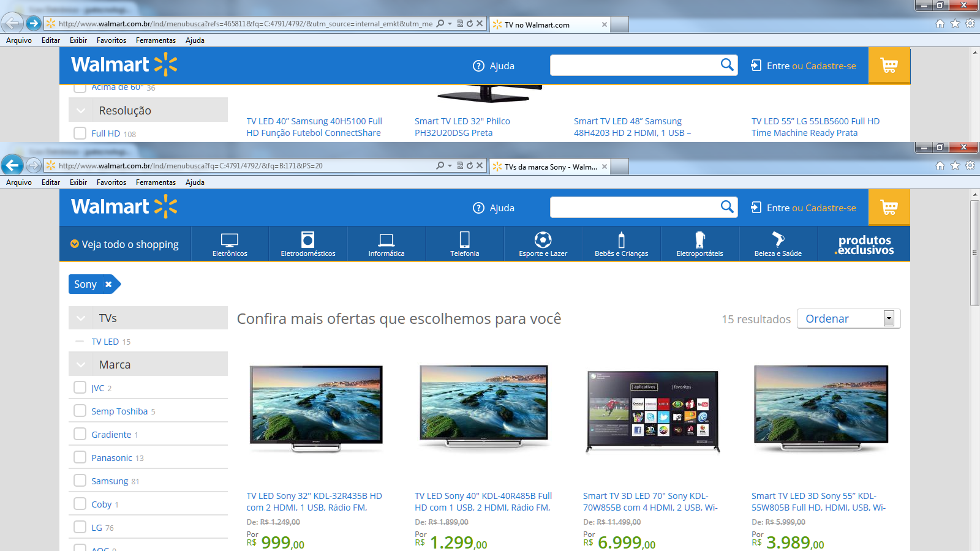Refresh the TV no Walmart.com page
Screen dimensions: 980x551
[x=470, y=24]
